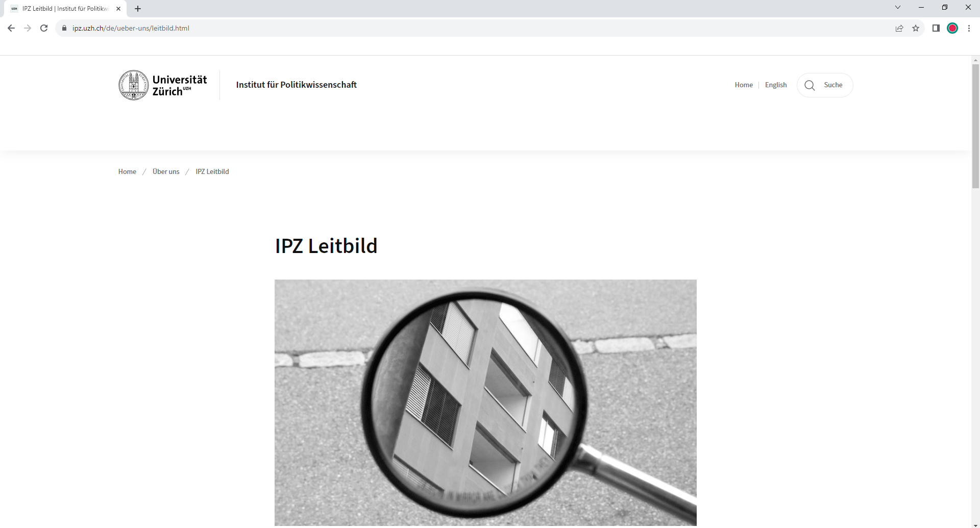This screenshot has width=980, height=528.
Task: Click the browser forward arrow
Action: click(x=28, y=28)
